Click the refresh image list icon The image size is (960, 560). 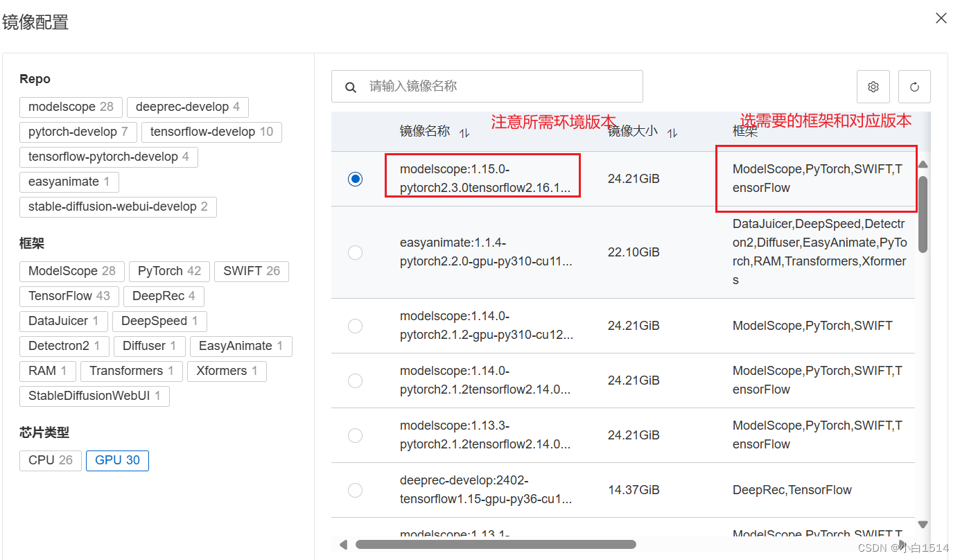(914, 87)
